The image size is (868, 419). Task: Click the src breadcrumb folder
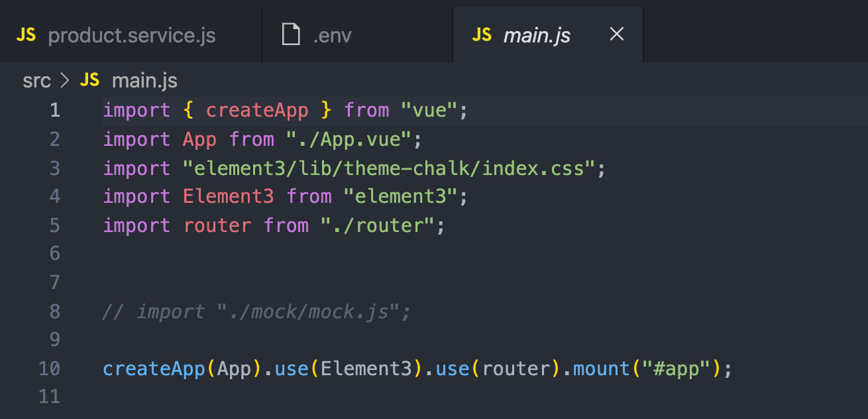[36, 81]
